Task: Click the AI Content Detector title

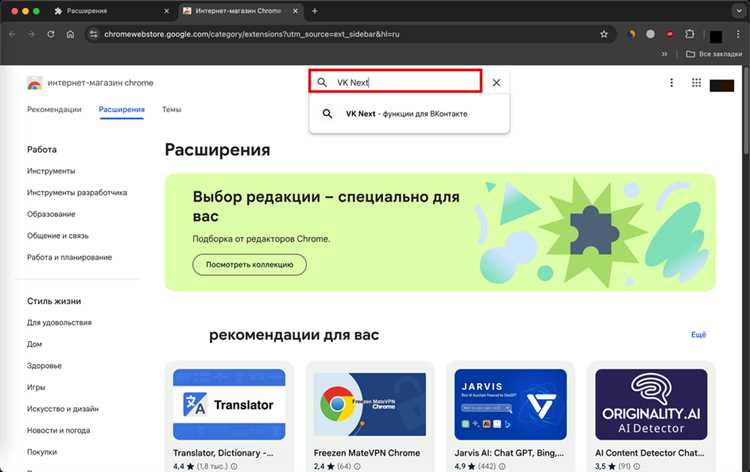Action: (650, 452)
